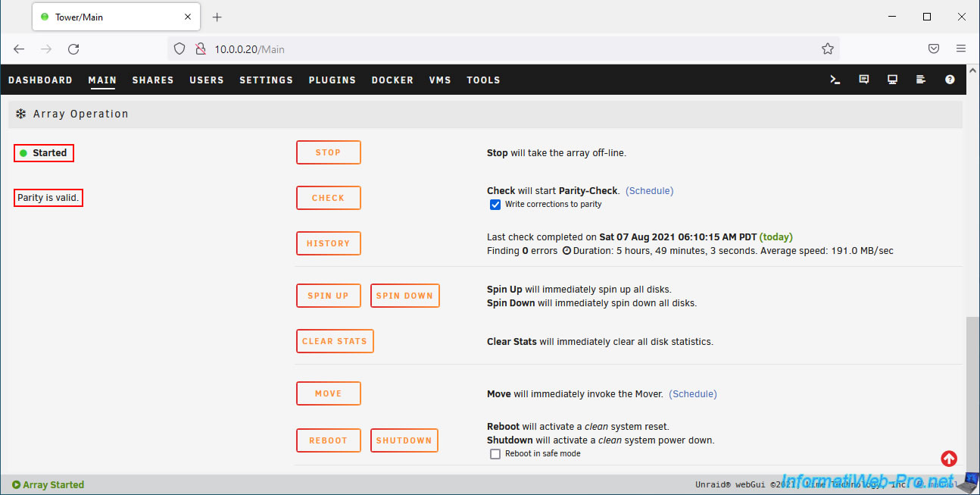Open the terminal icon in the header
The image size is (980, 495).
[x=835, y=80]
